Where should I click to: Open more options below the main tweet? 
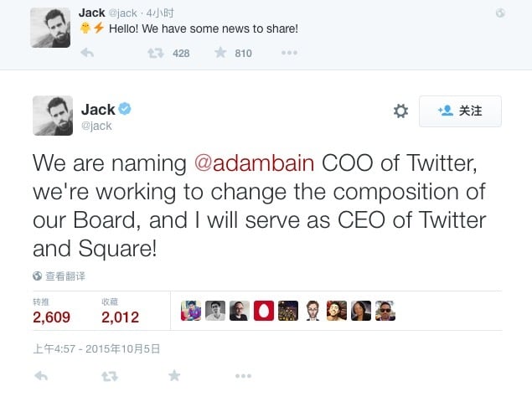pyautogui.click(x=243, y=376)
